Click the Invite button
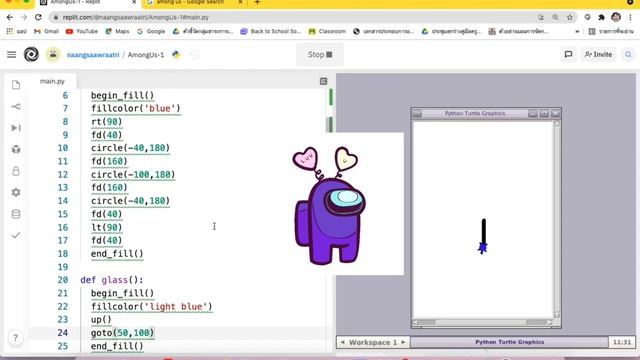Screen dimensions: 640x360 tap(598, 54)
